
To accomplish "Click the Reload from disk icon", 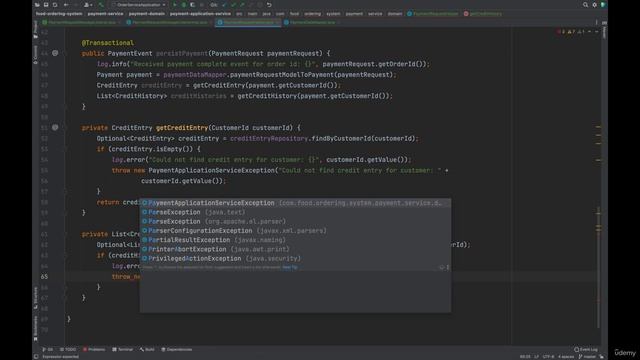I will pos(55,5).
